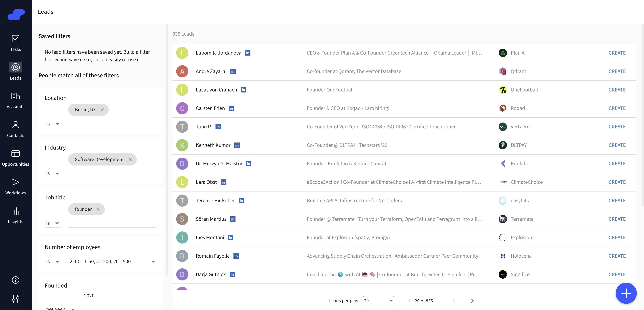
Task: Click Lubomila Jordanova's avatar
Action: 182,53
